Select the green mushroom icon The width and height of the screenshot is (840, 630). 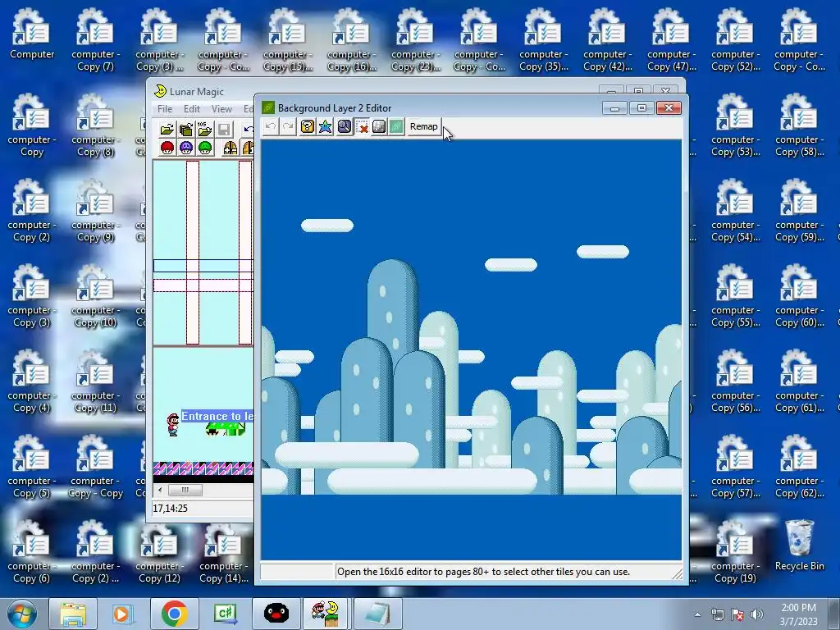pos(204,148)
